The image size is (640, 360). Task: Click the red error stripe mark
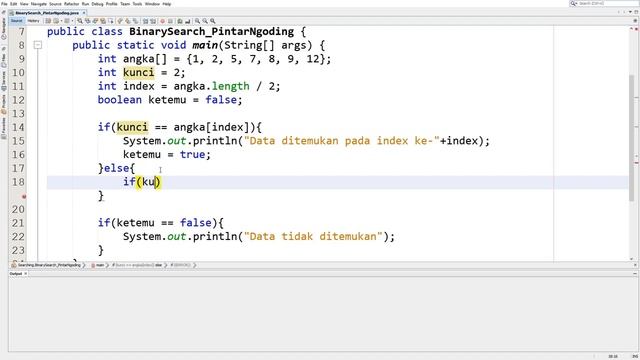(636, 163)
